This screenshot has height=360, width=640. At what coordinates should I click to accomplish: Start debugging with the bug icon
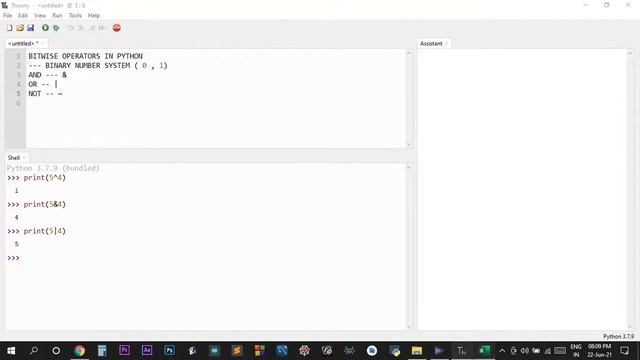[56, 28]
